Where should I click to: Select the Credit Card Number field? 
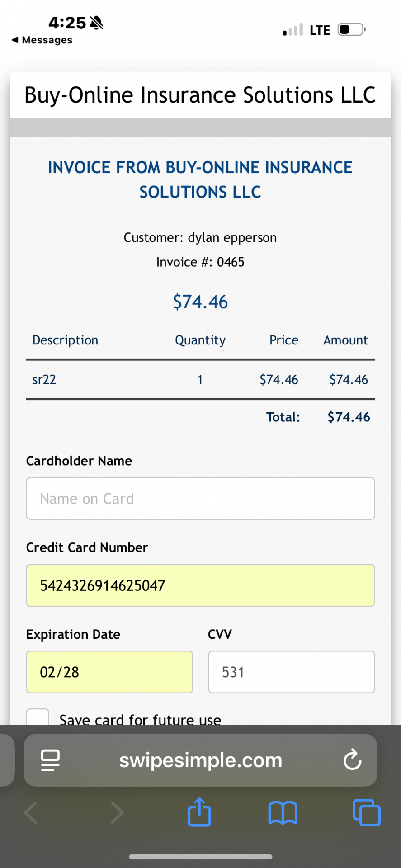tap(200, 585)
